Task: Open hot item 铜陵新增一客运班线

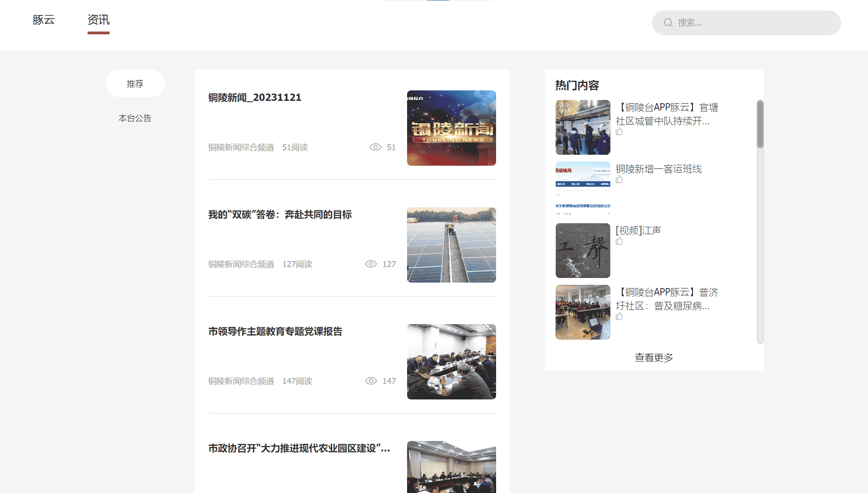Action: 659,169
